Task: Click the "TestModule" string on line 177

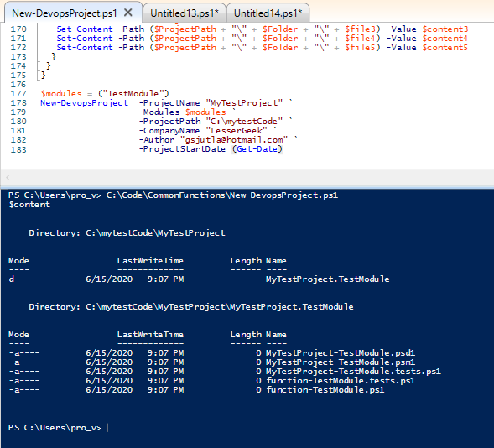Action: coord(133,94)
